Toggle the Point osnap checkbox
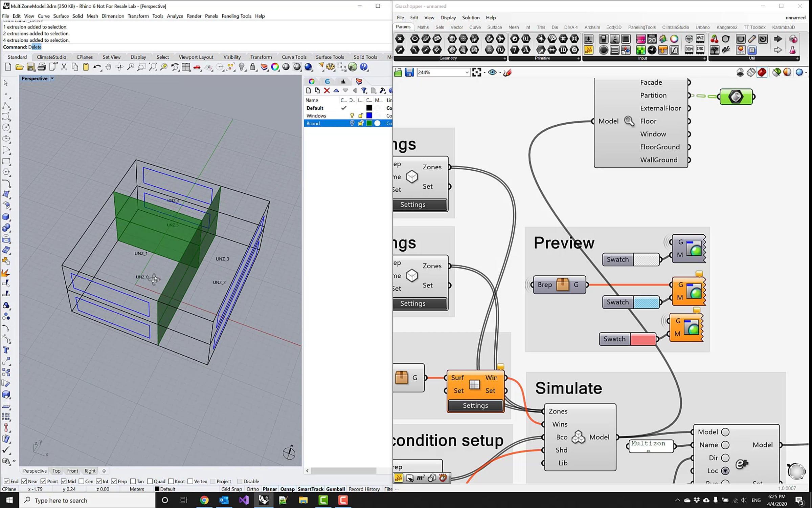Image resolution: width=812 pixels, height=508 pixels. click(x=43, y=481)
